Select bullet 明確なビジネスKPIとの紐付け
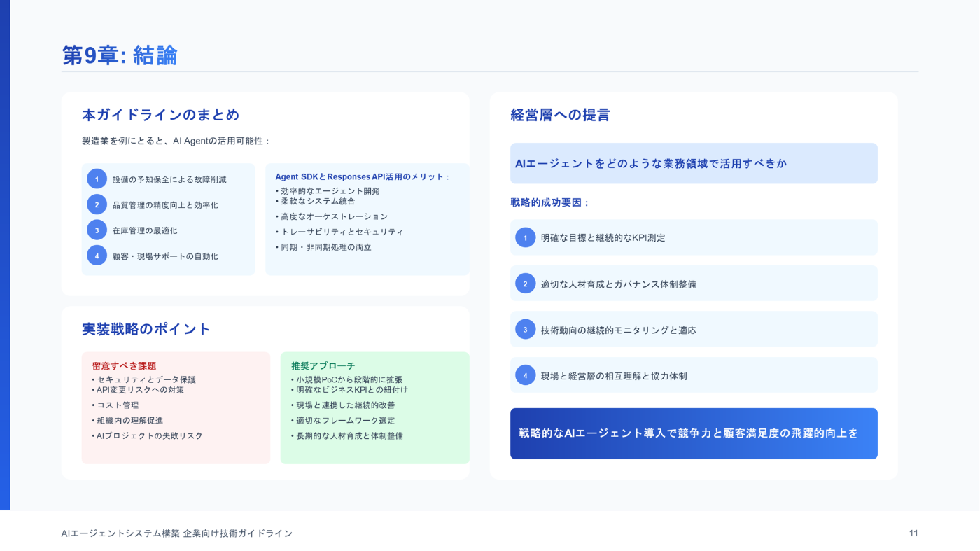The width and height of the screenshot is (980, 551). coord(349,390)
